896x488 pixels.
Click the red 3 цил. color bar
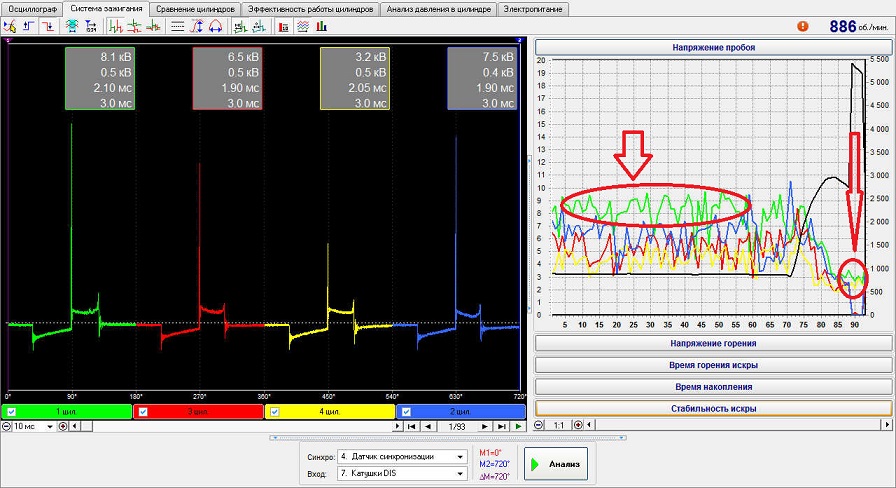(x=198, y=411)
